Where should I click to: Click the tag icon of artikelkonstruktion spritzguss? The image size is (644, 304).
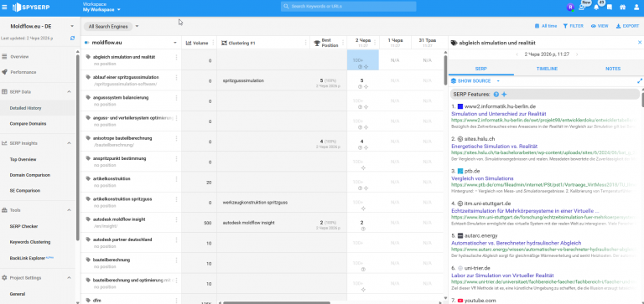pyautogui.click(x=88, y=199)
